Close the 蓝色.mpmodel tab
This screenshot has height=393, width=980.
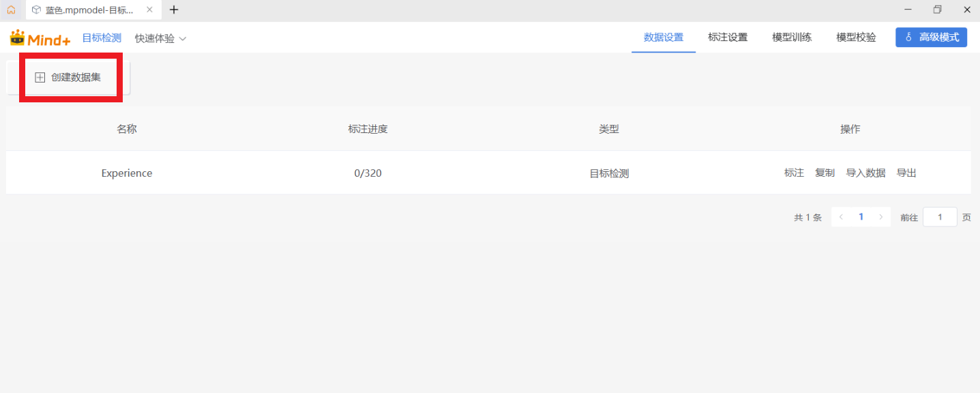click(x=149, y=10)
